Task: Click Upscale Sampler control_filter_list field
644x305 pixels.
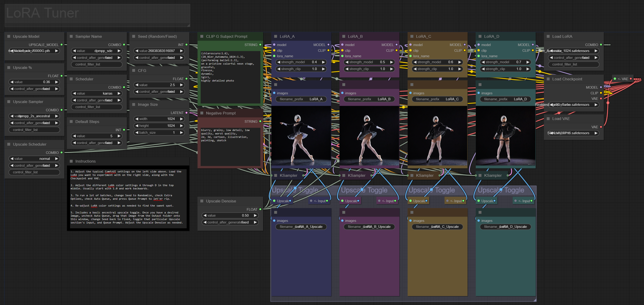Action: click(34, 130)
